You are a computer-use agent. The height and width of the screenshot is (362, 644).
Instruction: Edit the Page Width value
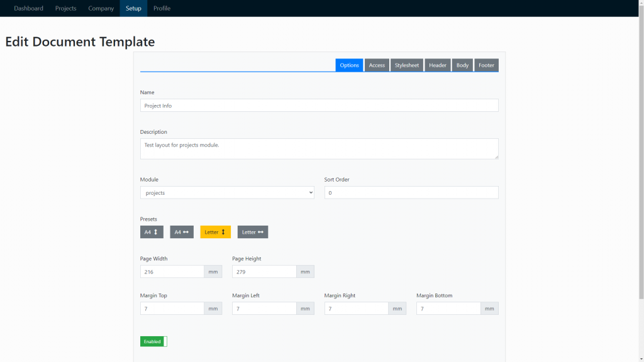point(172,271)
